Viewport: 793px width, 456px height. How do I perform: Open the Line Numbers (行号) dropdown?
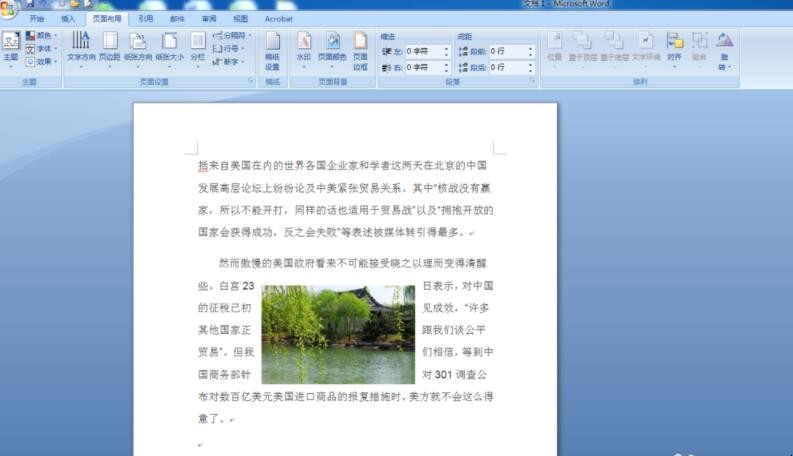230,48
